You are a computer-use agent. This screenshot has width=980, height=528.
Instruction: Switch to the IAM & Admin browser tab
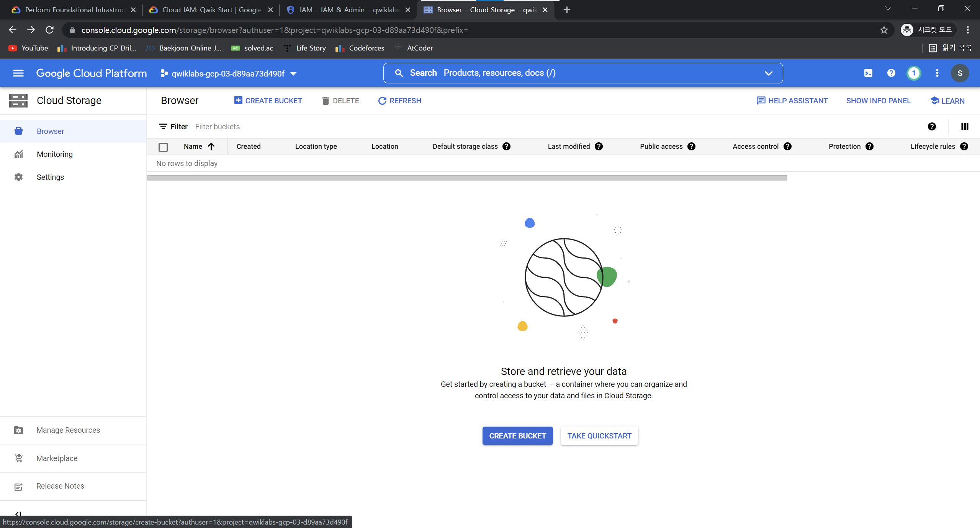(348, 10)
